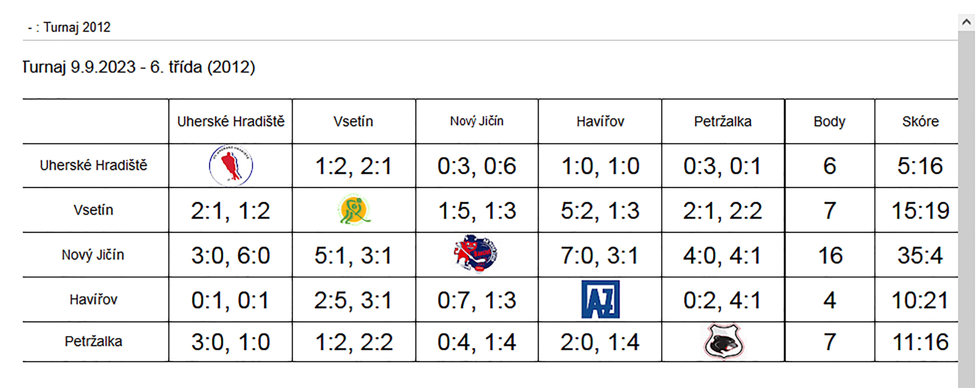Click the tournament heading dated 9.9.2023
This screenshot has height=388, width=980.
tap(139, 67)
